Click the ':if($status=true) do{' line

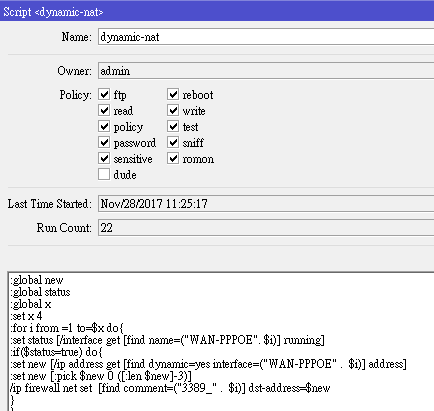point(56,352)
